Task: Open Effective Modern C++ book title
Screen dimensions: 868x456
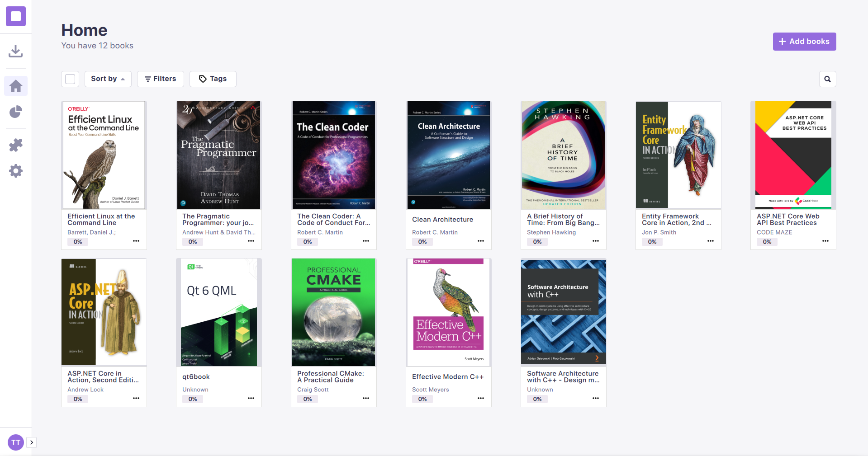Action: click(447, 377)
